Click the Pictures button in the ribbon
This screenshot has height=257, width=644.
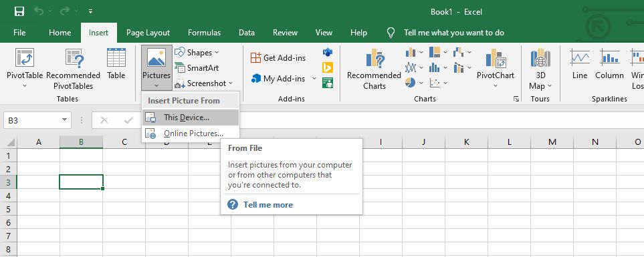click(x=156, y=68)
